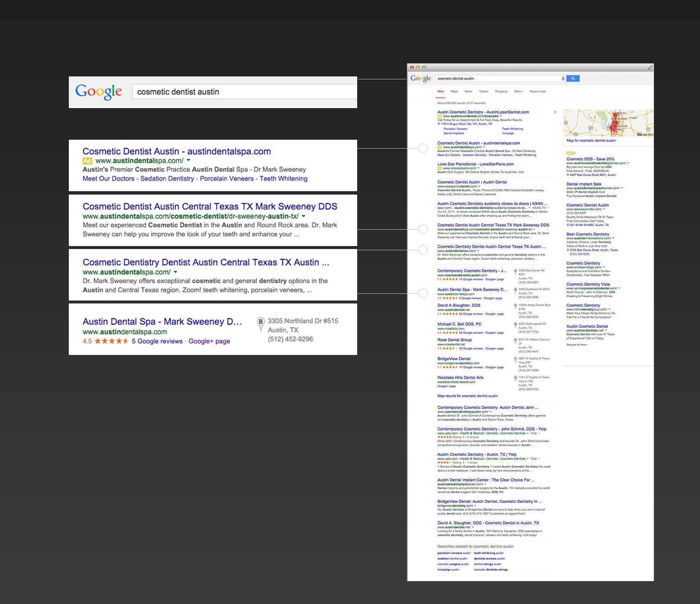Image resolution: width=700 pixels, height=604 pixels.
Task: Click Sedation Dentistry link in the enlarged callout
Action: [167, 179]
